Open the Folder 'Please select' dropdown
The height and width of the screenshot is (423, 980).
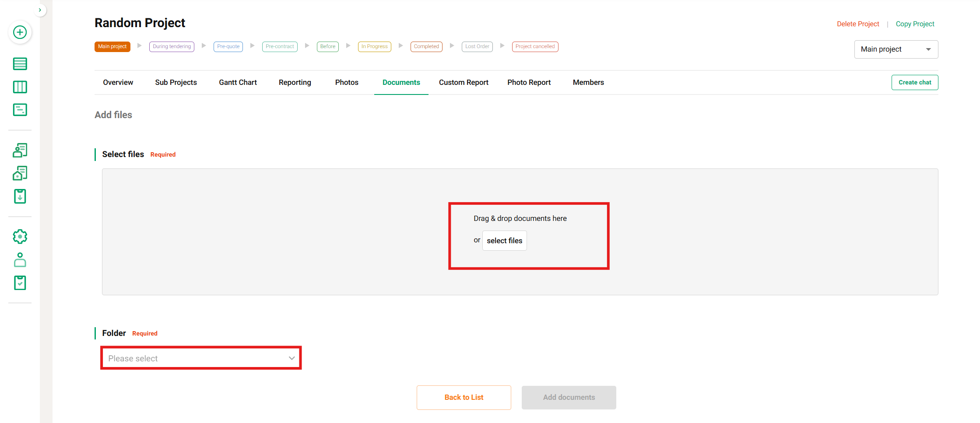[201, 358]
